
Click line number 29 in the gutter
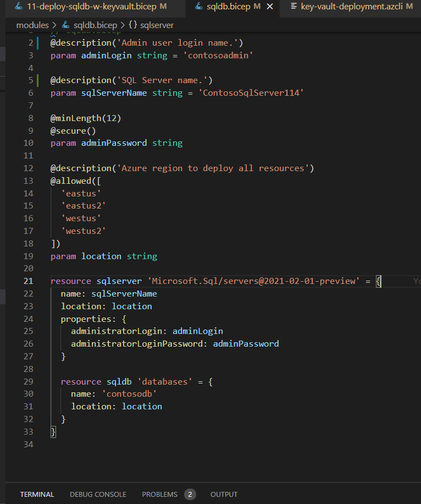(29, 381)
